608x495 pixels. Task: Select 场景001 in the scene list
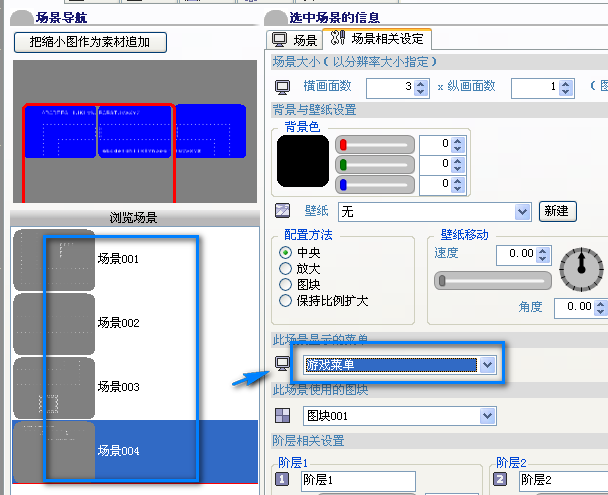click(135, 259)
